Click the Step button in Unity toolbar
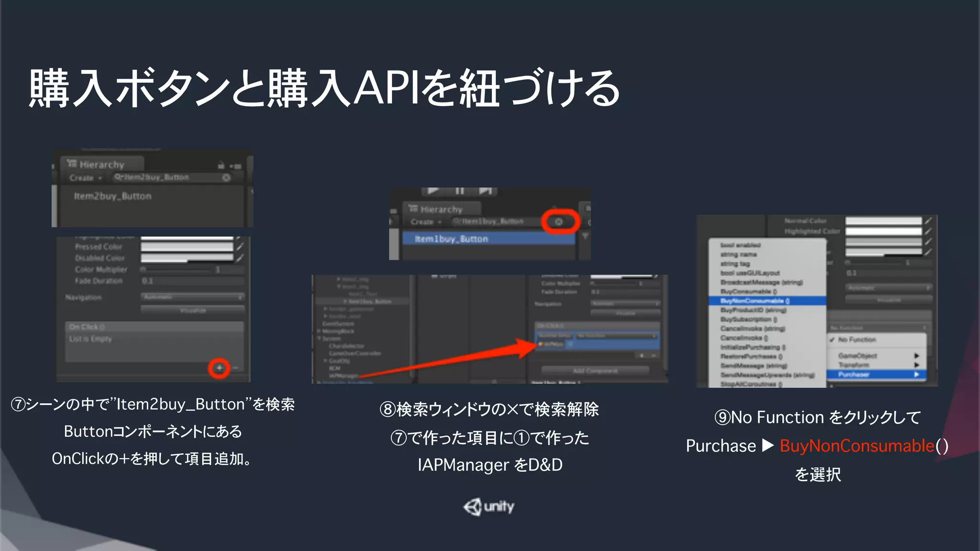 coord(486,191)
